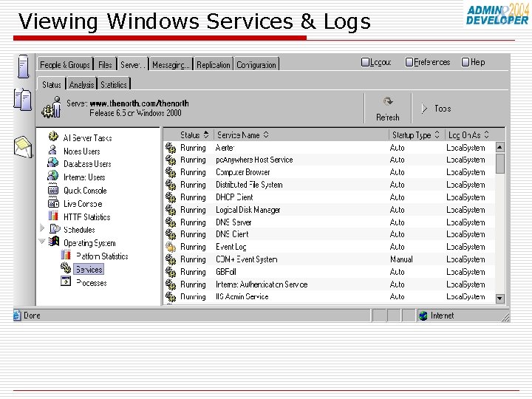This screenshot has width=532, height=399.
Task: Click the Refresh button label
Action: pos(388,117)
